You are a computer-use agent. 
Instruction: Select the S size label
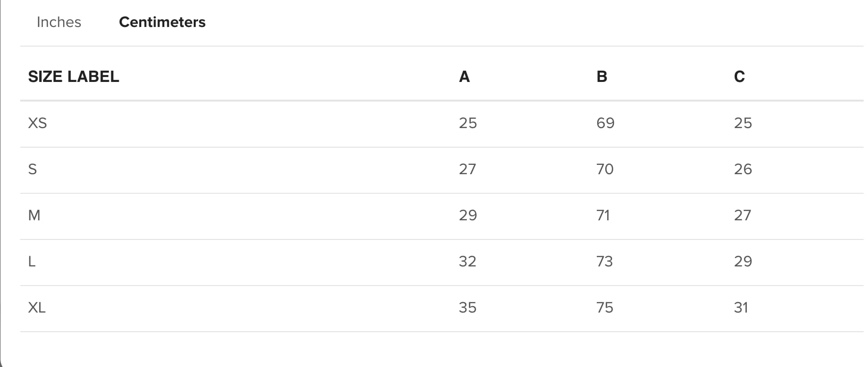tap(32, 169)
